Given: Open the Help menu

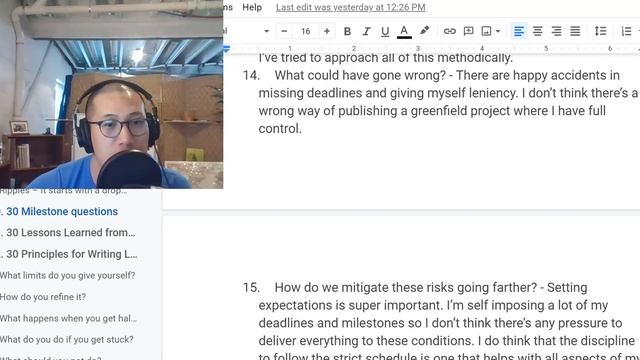Looking at the screenshot, I should tap(252, 7).
